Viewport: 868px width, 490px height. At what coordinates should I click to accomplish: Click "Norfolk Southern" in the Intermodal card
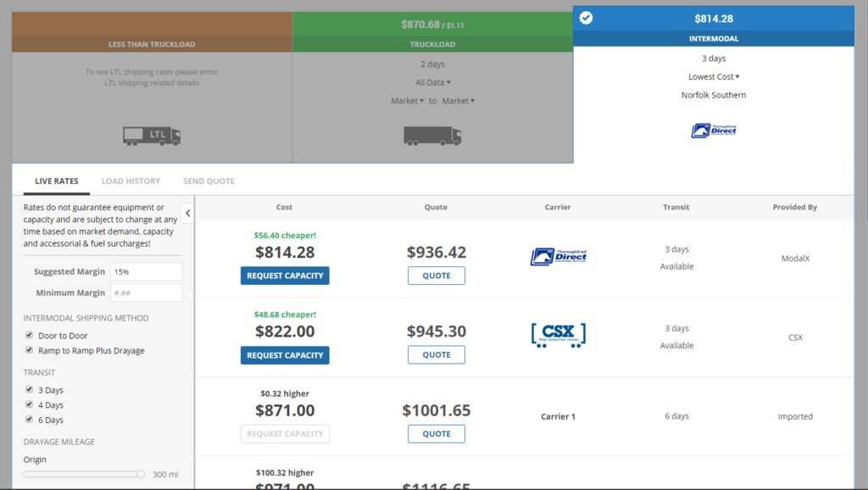714,95
